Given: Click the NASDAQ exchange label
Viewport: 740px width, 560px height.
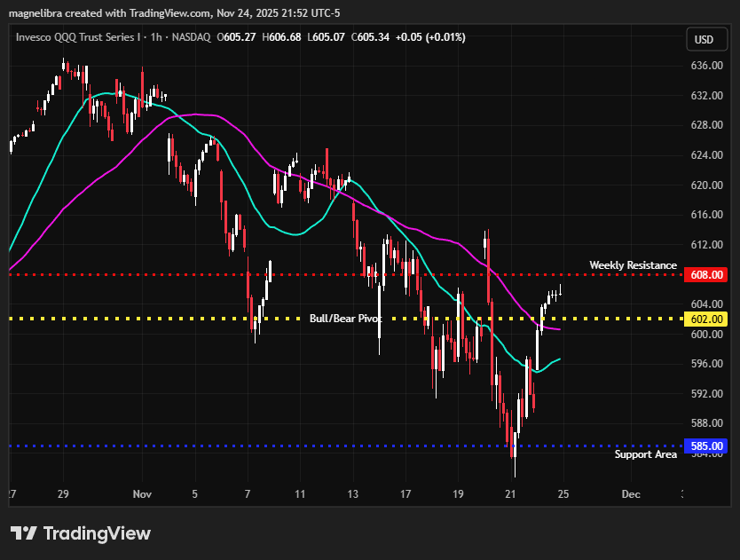Looking at the screenshot, I should [191, 37].
